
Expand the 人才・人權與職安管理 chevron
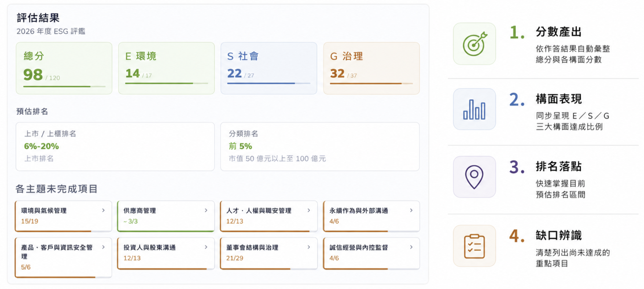pyautogui.click(x=309, y=210)
